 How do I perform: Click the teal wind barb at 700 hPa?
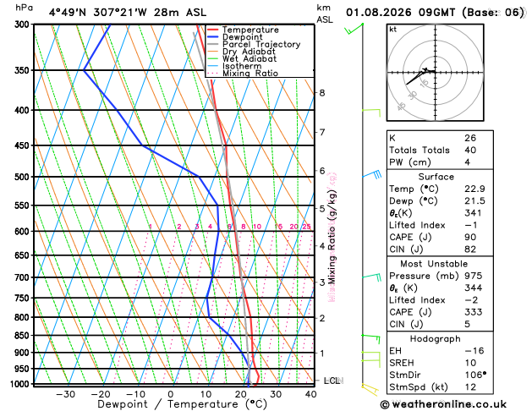372,277
